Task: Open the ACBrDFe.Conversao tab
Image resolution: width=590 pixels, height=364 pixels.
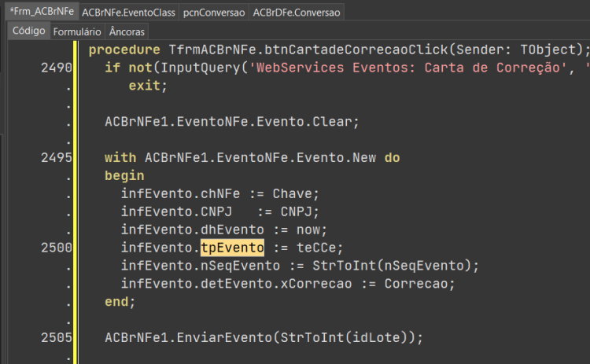Action: click(297, 13)
